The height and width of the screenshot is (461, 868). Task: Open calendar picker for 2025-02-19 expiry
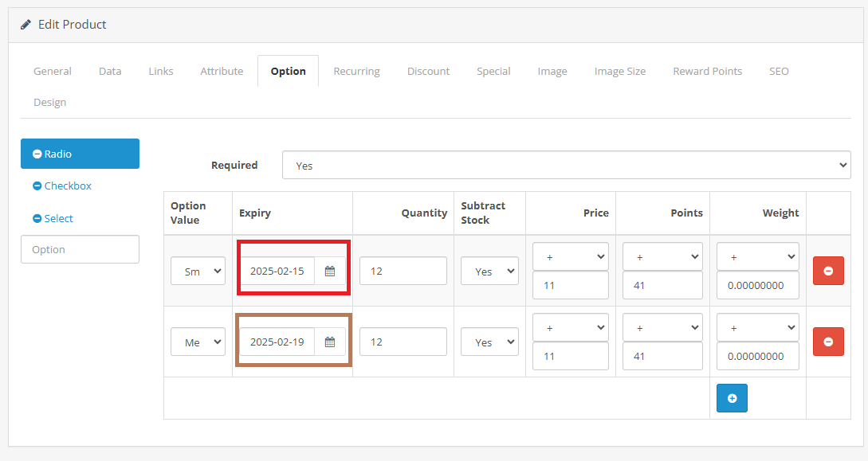tap(330, 342)
